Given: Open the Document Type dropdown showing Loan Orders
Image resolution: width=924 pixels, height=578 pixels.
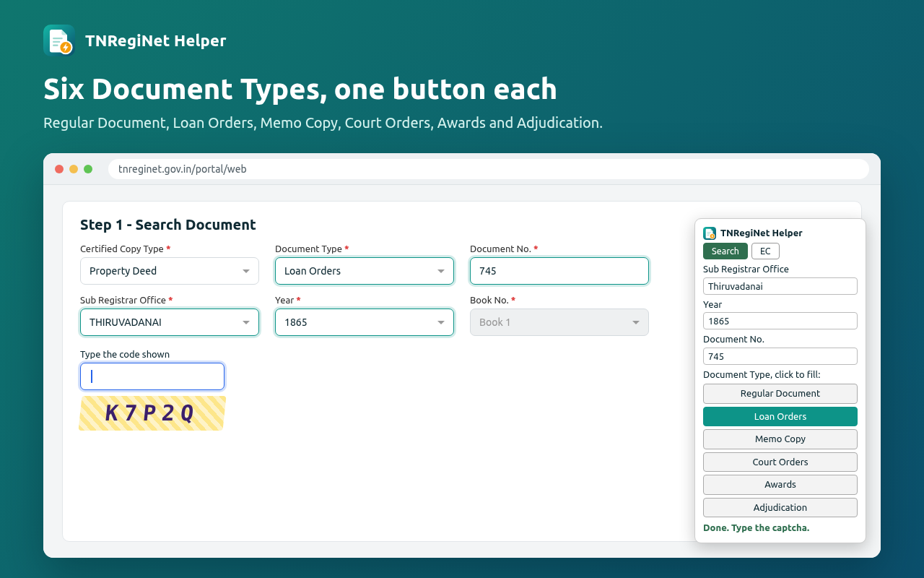Looking at the screenshot, I should (x=365, y=271).
